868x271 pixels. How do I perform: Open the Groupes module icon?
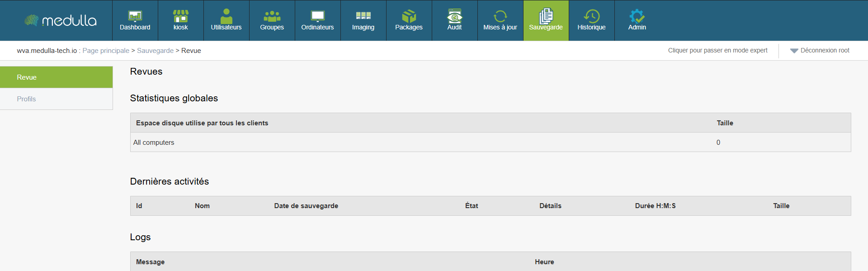click(x=272, y=16)
